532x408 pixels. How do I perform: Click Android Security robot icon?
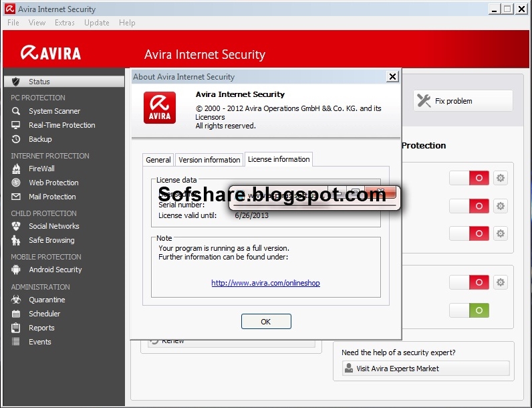click(15, 270)
